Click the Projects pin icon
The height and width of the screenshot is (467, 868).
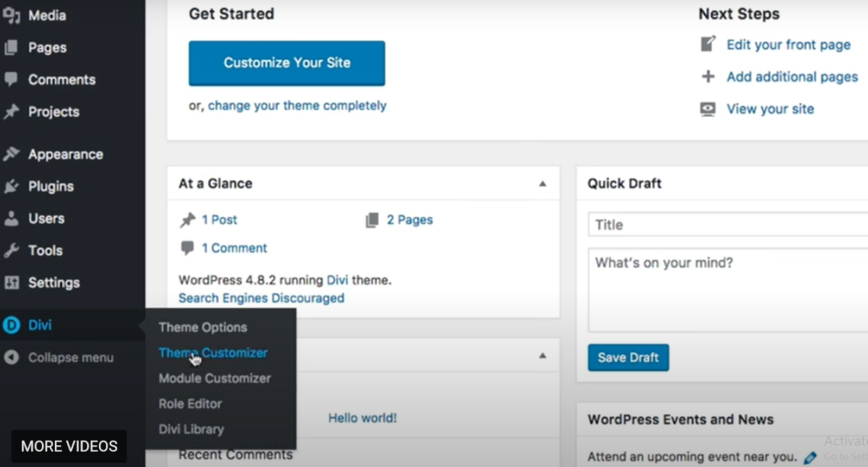(11, 111)
